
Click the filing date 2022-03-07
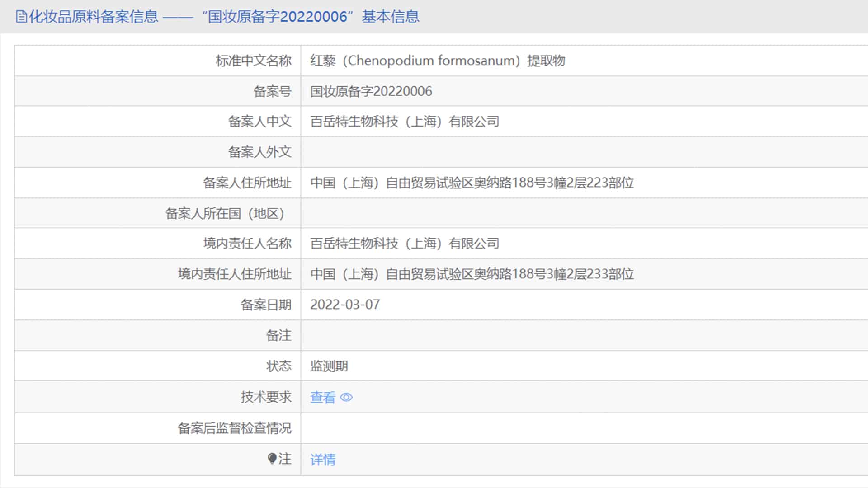pyautogui.click(x=344, y=305)
